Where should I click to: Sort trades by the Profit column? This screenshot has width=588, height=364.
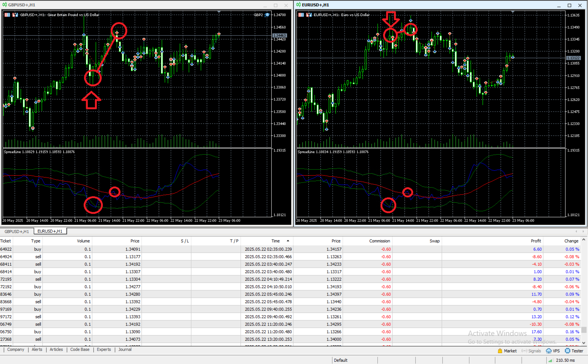pyautogui.click(x=535, y=241)
